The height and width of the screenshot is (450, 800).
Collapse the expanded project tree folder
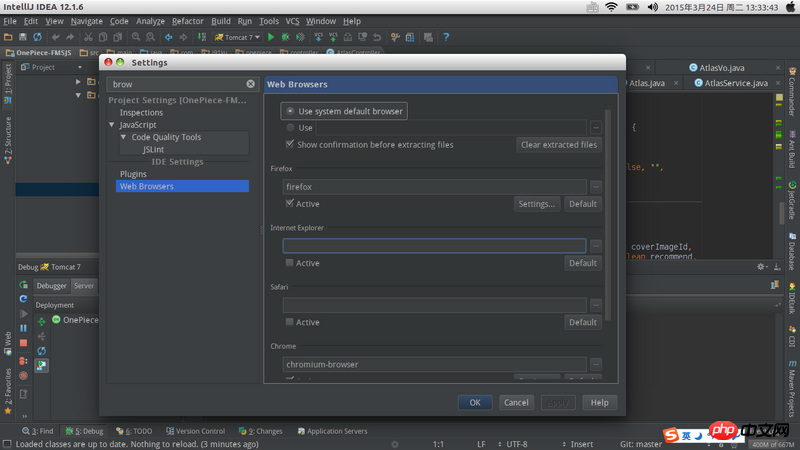[x=78, y=95]
